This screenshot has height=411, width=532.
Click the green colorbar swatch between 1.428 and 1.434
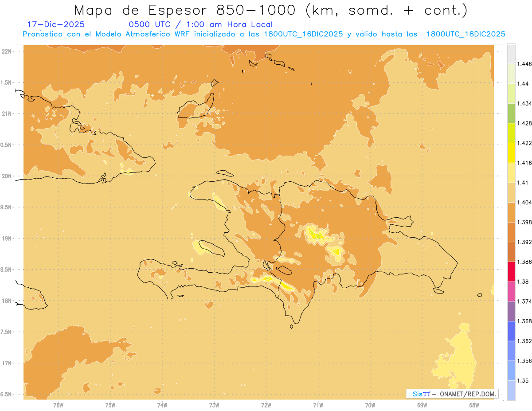point(511,113)
